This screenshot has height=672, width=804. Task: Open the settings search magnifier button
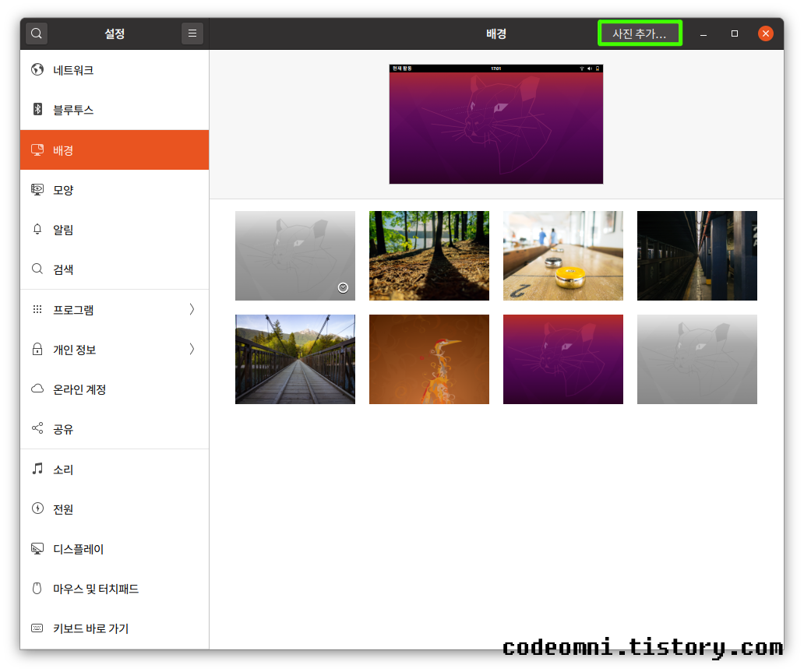pyautogui.click(x=37, y=33)
